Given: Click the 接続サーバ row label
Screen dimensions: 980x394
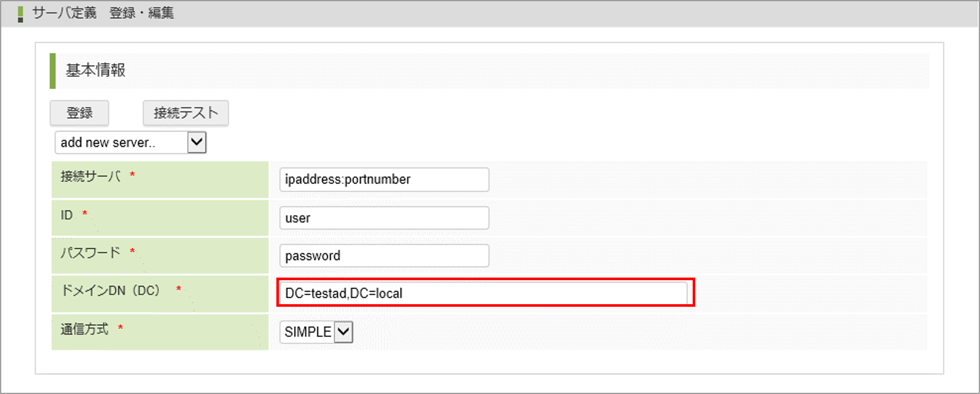Looking at the screenshot, I should coord(90,176).
